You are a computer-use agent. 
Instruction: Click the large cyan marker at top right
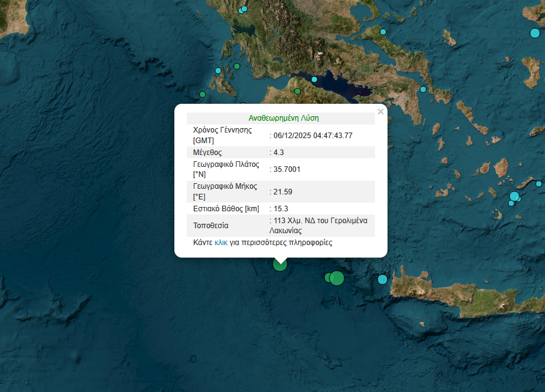(535, 33)
